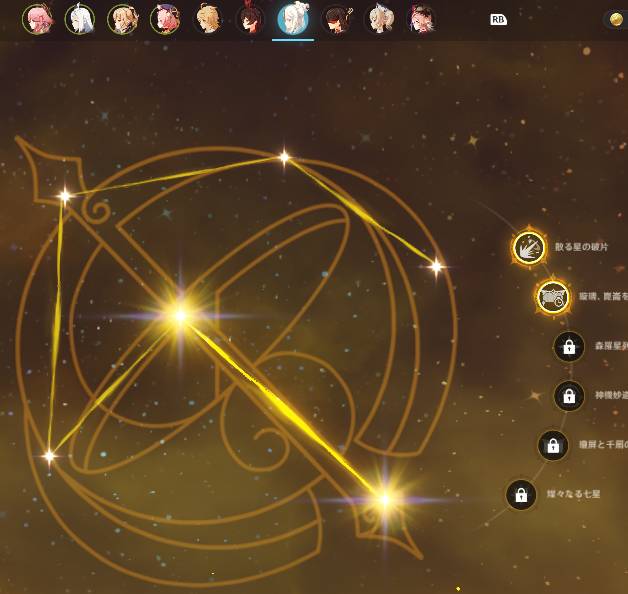Click the 墻屏と千層 label text
The width and height of the screenshot is (628, 594).
click(x=603, y=445)
